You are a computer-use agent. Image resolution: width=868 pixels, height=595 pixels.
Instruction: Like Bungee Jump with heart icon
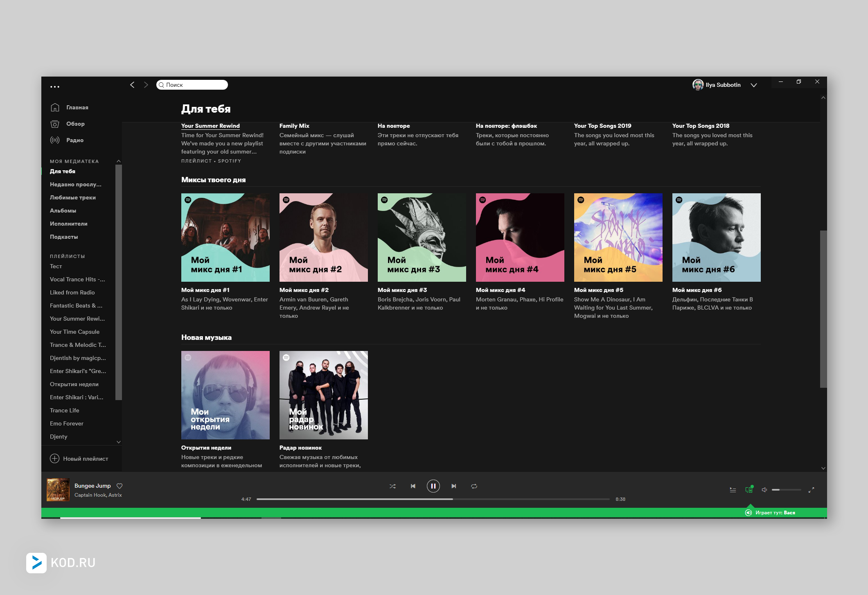pyautogui.click(x=119, y=486)
